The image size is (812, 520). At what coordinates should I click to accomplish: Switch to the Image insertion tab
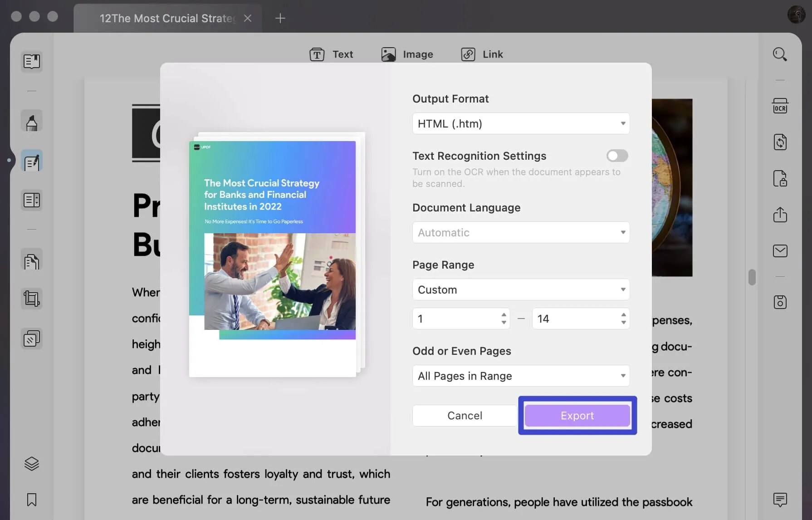tap(407, 54)
